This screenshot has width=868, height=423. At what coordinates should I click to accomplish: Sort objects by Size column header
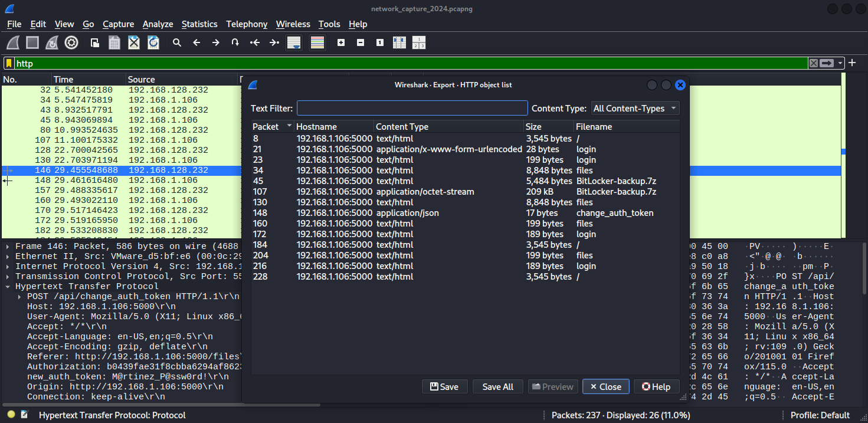tap(549, 126)
